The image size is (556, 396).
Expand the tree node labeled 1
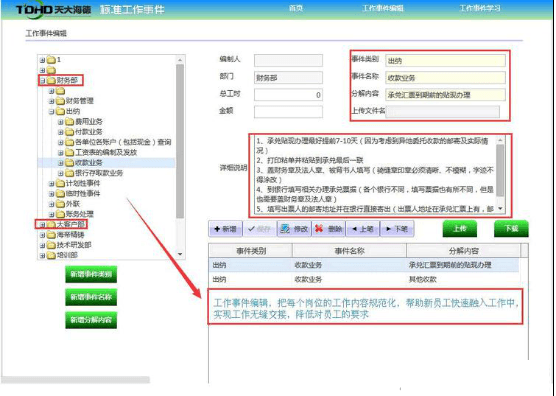tap(43, 60)
